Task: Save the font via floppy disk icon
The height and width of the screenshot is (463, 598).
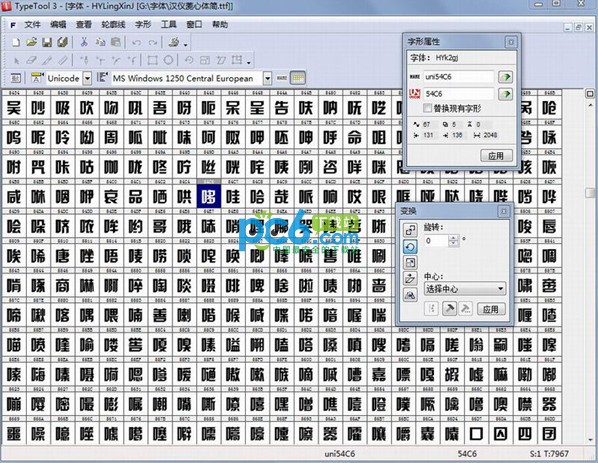Action: [x=47, y=42]
